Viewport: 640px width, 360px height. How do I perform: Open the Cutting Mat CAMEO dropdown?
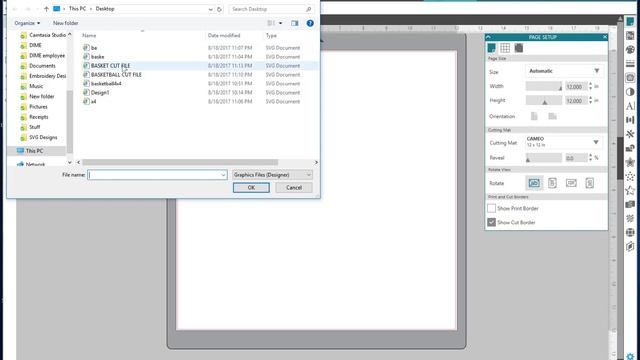[x=564, y=142]
